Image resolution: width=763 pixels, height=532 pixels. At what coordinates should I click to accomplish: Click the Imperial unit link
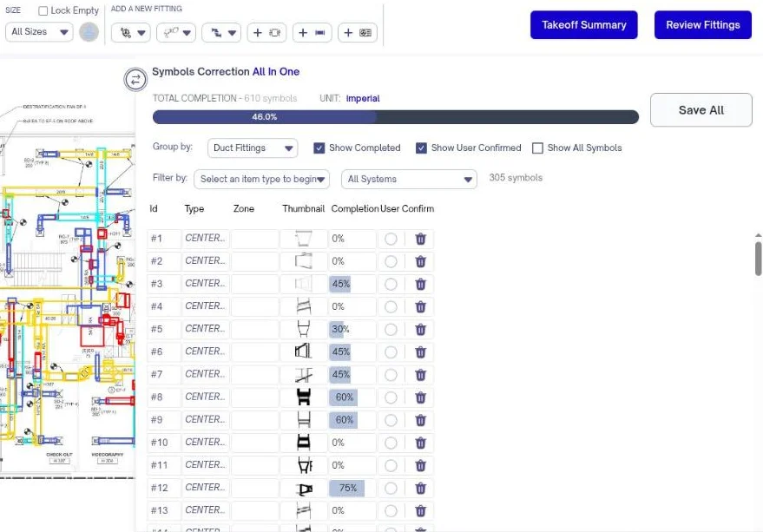point(363,98)
